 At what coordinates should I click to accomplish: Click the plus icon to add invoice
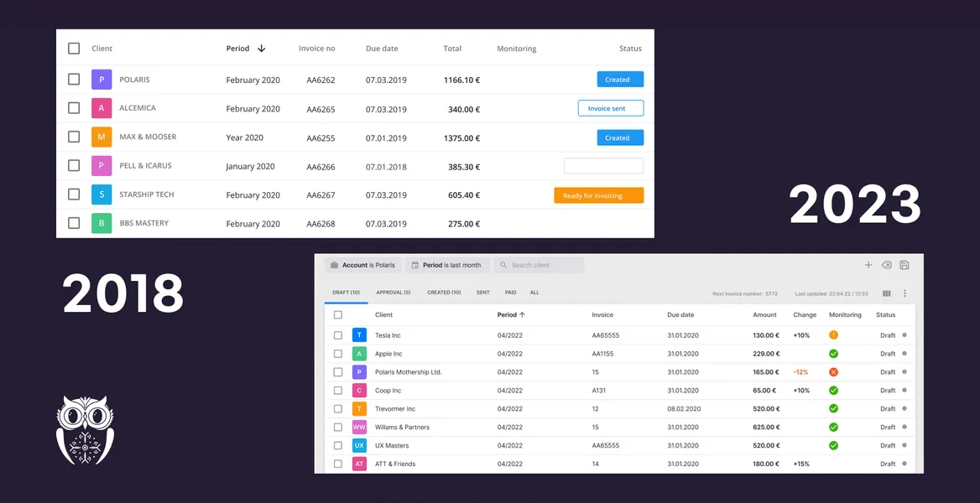(x=868, y=265)
